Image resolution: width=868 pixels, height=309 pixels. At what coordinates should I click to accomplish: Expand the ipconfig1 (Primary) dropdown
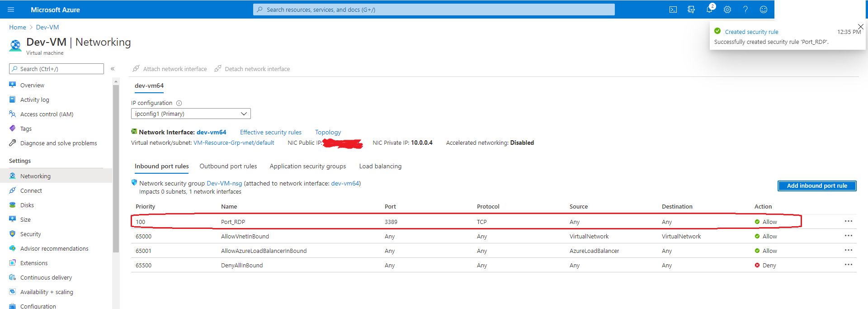tap(191, 114)
